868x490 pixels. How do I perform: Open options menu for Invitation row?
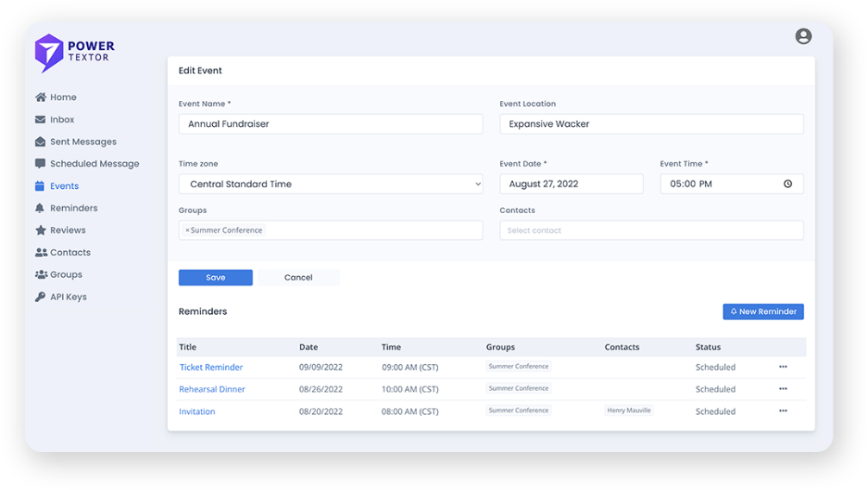click(x=783, y=411)
